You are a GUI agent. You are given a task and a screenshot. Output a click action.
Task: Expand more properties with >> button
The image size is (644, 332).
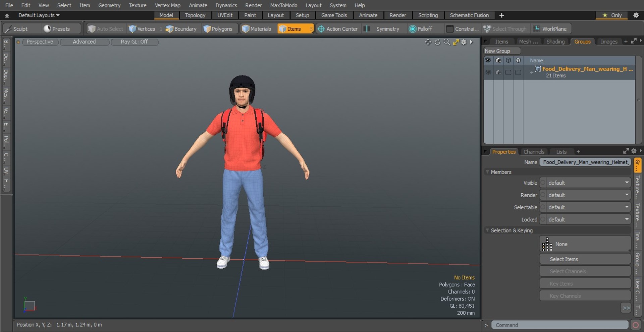626,308
